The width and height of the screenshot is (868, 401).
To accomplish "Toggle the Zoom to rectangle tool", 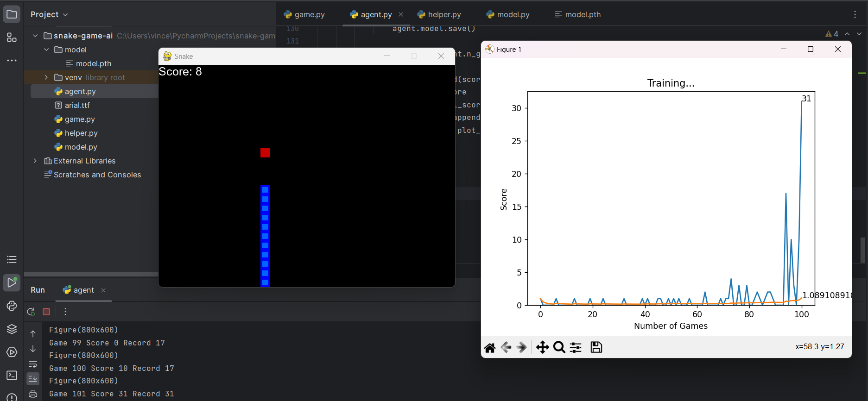I will pos(559,347).
